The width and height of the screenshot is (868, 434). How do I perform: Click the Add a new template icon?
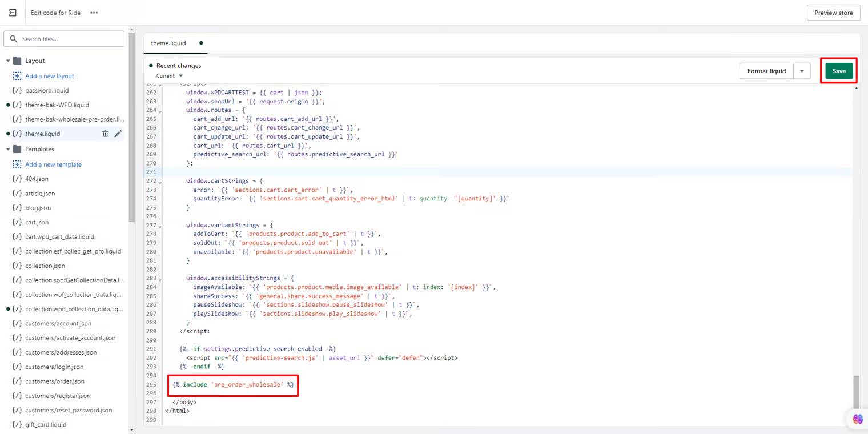17,164
